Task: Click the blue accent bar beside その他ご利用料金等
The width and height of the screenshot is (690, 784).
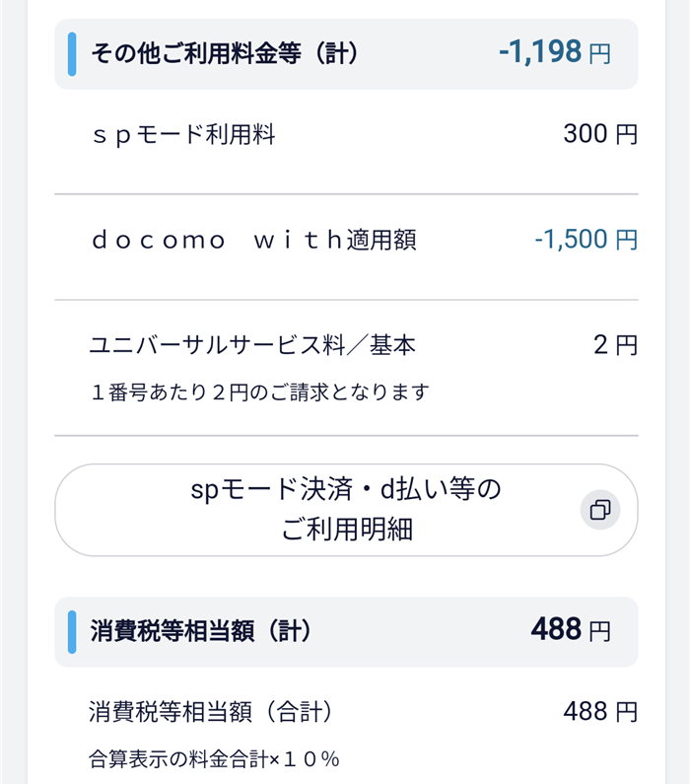Action: (72, 53)
